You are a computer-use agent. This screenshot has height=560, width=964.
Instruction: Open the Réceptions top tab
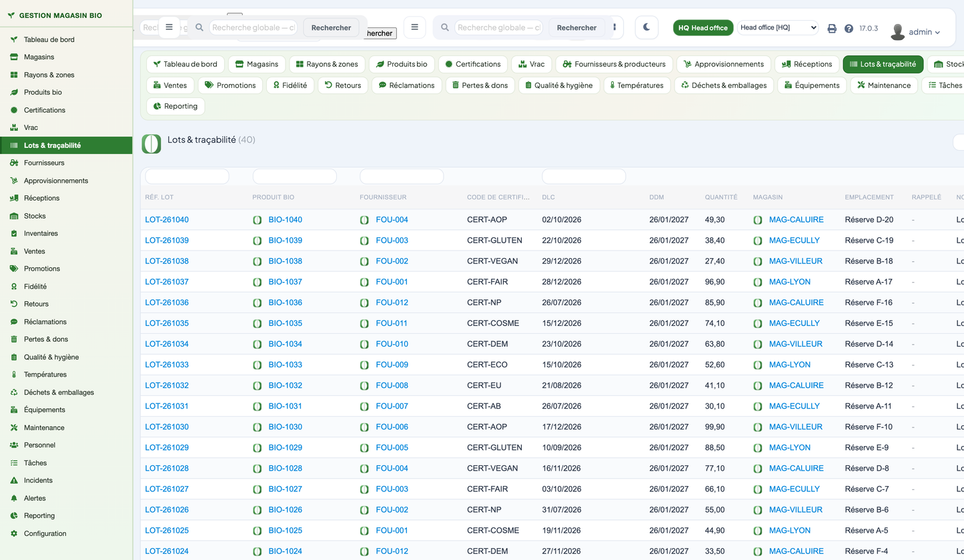click(x=807, y=65)
